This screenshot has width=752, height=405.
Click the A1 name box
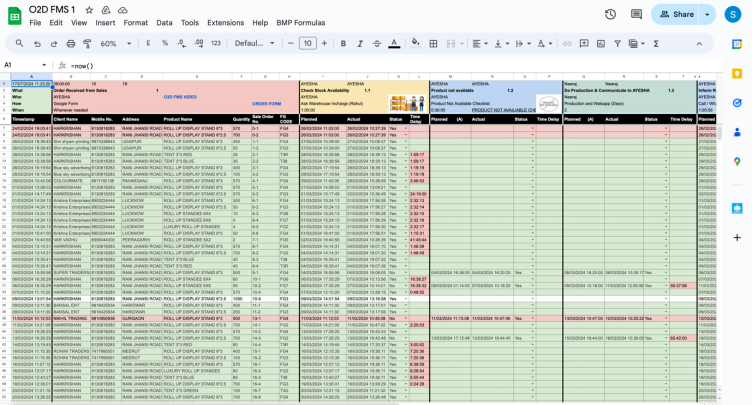tap(20, 65)
